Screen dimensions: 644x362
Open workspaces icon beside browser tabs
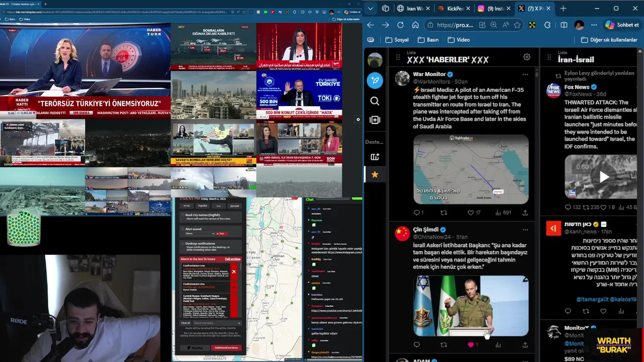click(x=385, y=8)
